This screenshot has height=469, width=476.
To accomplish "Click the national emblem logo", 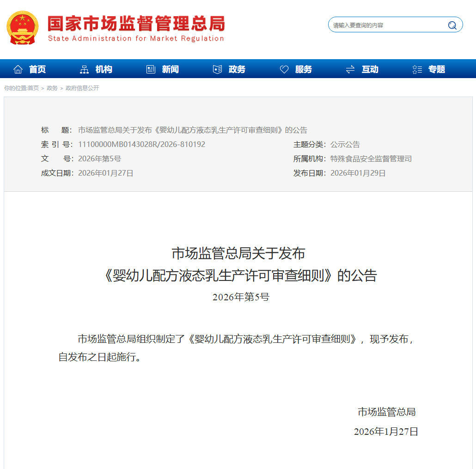I will click(23, 28).
